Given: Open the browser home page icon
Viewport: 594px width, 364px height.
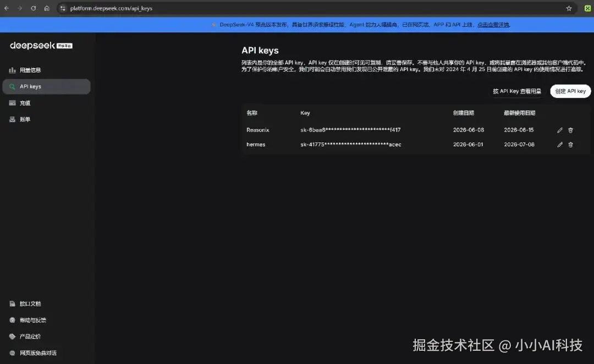Looking at the screenshot, I should pyautogui.click(x=47, y=8).
